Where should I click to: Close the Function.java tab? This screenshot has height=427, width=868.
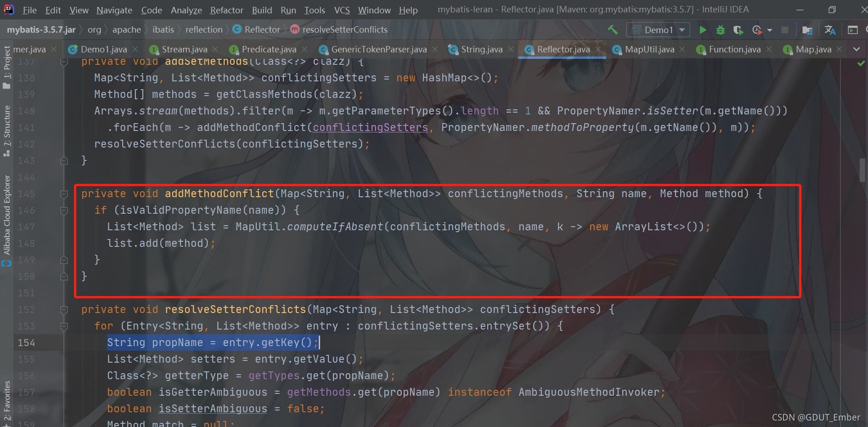(769, 49)
